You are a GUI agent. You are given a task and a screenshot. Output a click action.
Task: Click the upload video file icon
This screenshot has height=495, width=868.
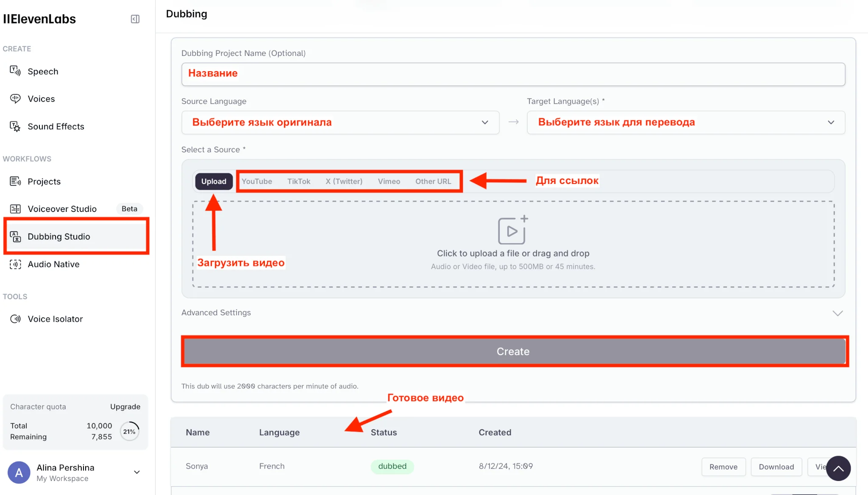[x=512, y=230]
